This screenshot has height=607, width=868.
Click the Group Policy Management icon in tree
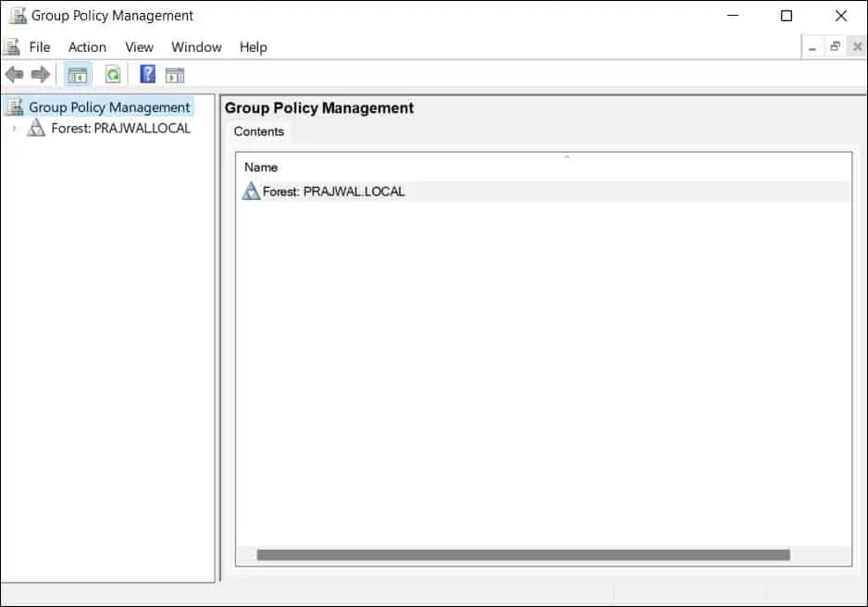(x=15, y=106)
